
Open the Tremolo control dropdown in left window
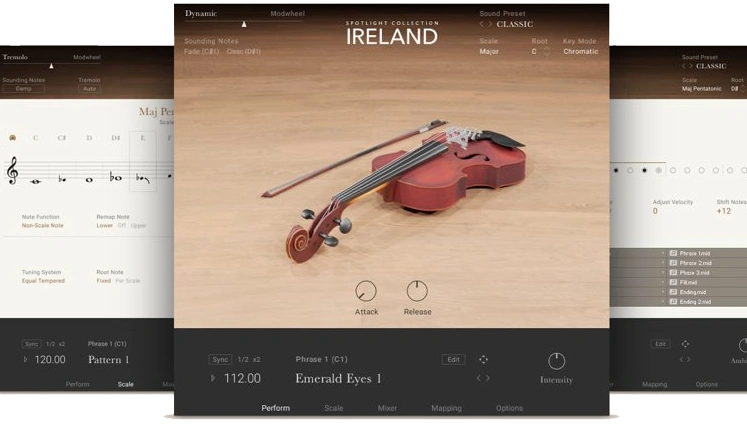(15, 57)
